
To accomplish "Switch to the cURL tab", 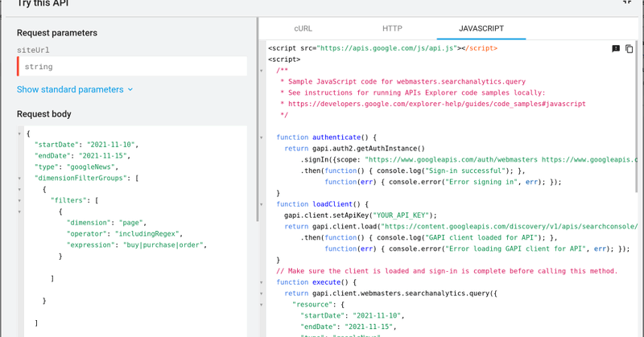I will pos(303,28).
